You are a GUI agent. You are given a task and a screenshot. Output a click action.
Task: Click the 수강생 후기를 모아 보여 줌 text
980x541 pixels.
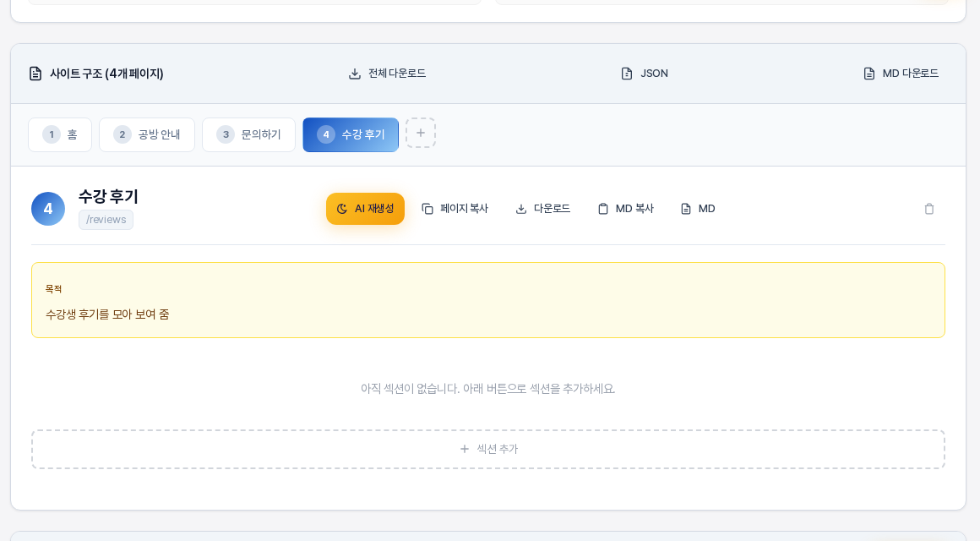click(x=107, y=314)
